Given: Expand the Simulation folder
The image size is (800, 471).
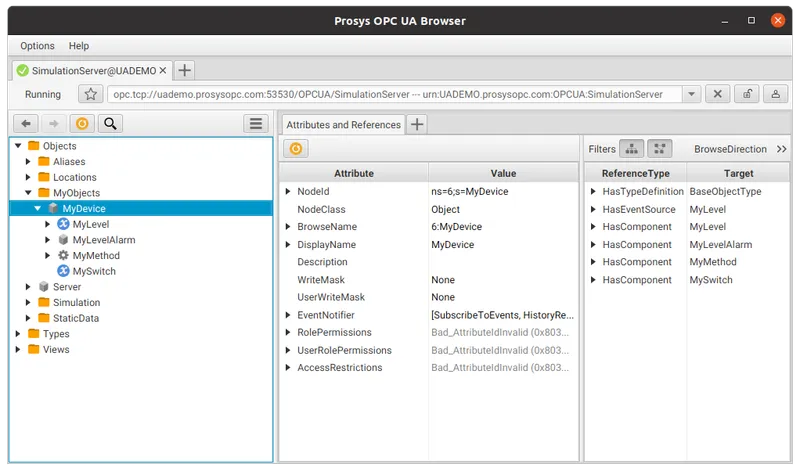Looking at the screenshot, I should coord(28,302).
